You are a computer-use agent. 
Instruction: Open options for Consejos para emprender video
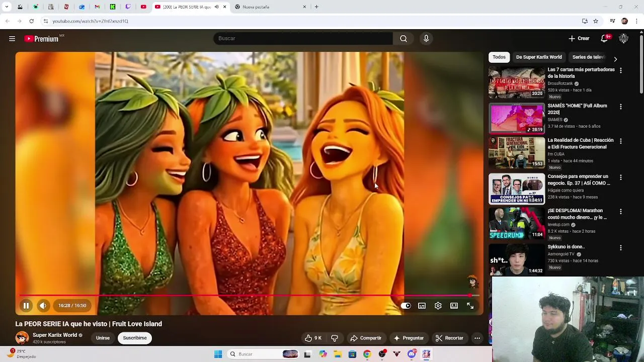[x=620, y=177]
